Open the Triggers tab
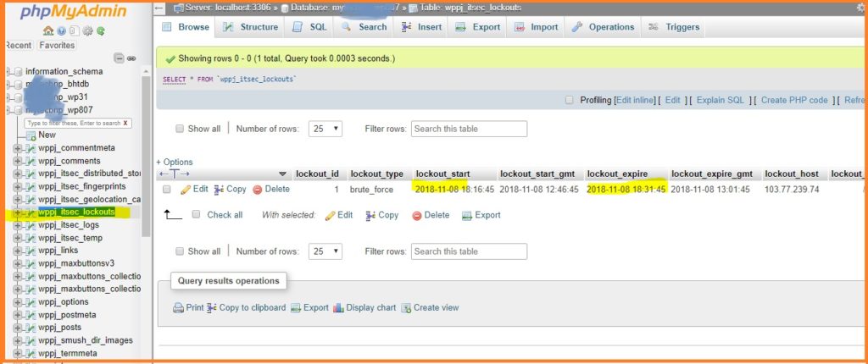Viewport: 868px width, 364px height. point(674,26)
